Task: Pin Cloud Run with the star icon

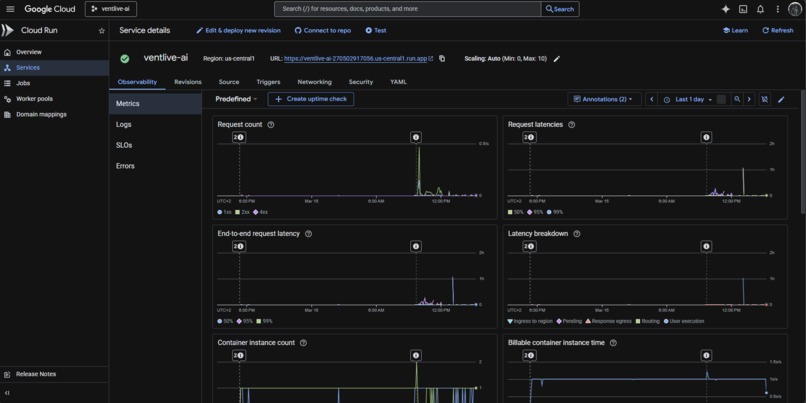Action: (102, 31)
